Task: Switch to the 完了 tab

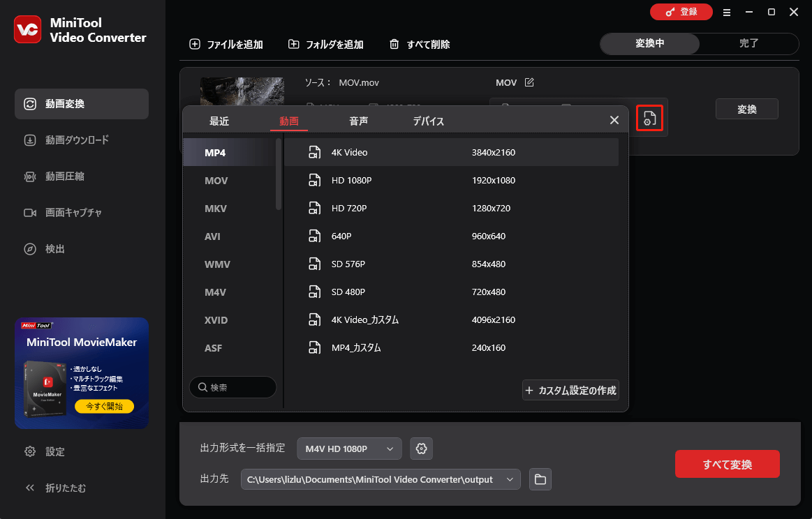Action: coord(749,43)
